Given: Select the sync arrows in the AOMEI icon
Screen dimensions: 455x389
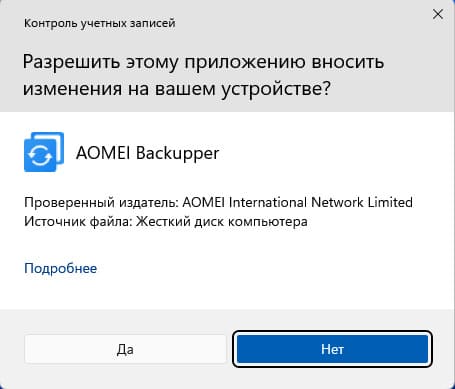Looking at the screenshot, I should [x=40, y=155].
